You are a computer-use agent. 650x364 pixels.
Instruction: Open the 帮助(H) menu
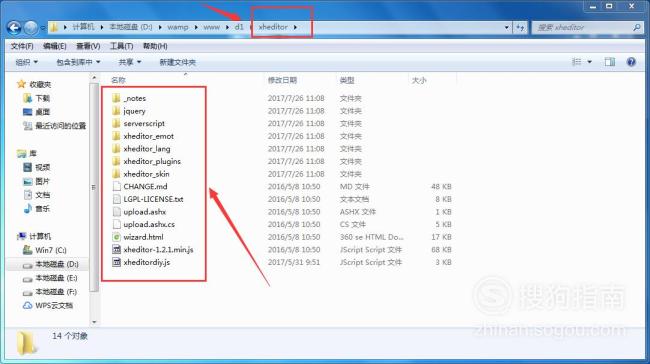[x=155, y=46]
